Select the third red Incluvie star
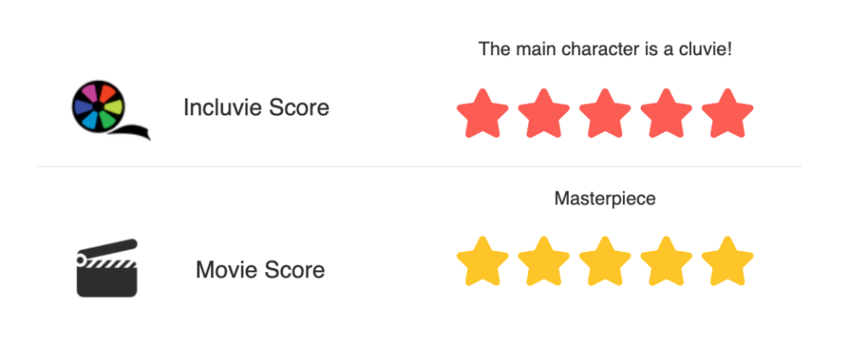The image size is (868, 346). (x=604, y=114)
